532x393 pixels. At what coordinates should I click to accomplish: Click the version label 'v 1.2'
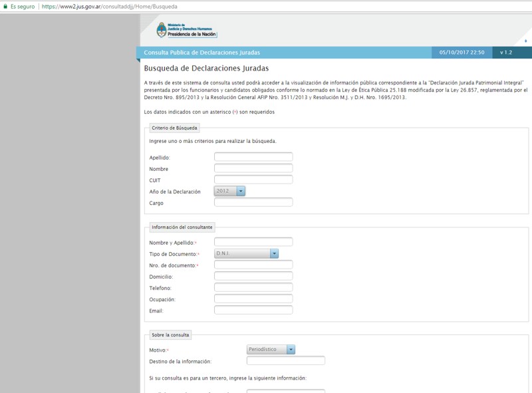[506, 53]
